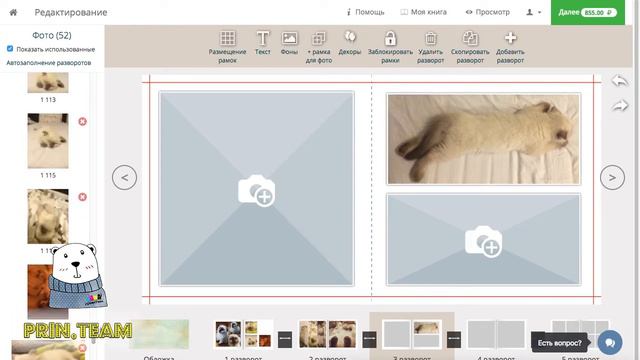Click Автозаполнение разворотов link

coord(49,63)
